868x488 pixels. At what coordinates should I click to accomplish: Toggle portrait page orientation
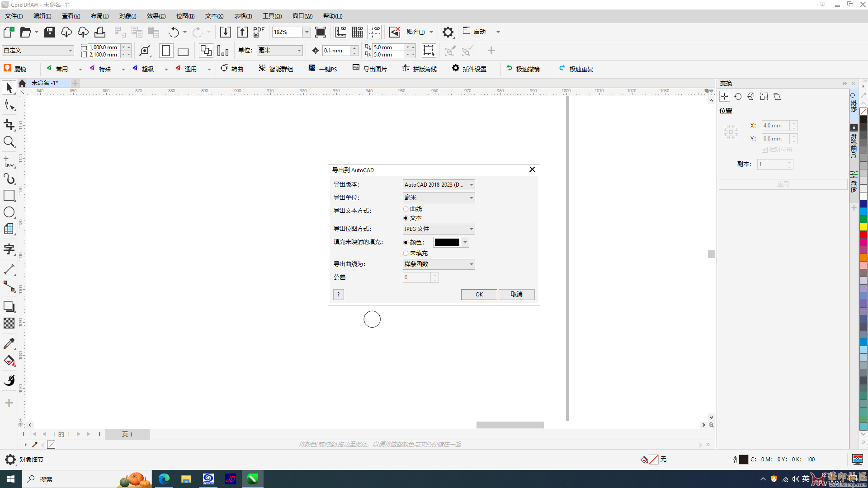point(166,51)
